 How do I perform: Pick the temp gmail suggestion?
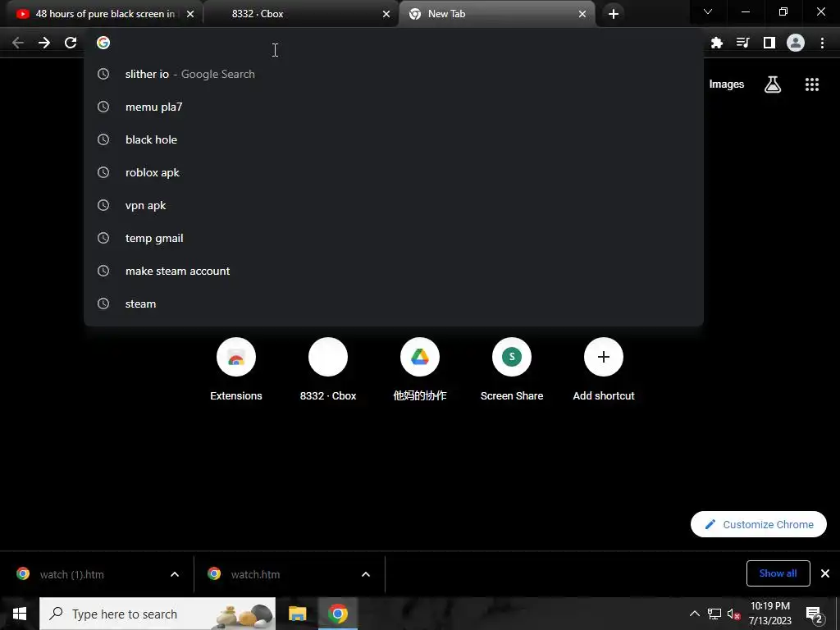point(393,238)
